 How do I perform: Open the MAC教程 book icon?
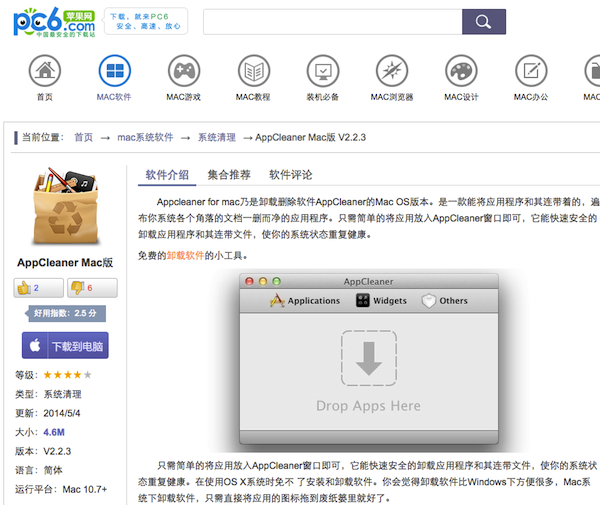(x=254, y=71)
